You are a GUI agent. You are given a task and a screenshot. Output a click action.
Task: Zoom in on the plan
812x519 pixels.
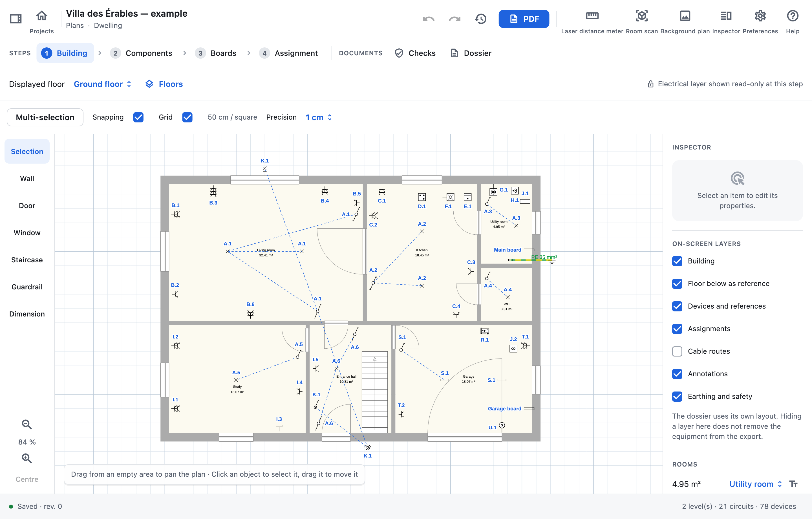coord(27,458)
